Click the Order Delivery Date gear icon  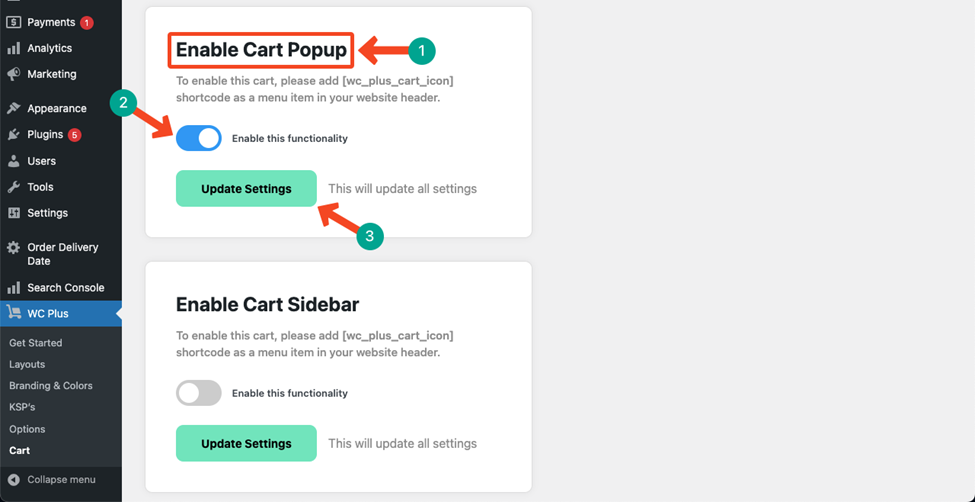click(13, 248)
